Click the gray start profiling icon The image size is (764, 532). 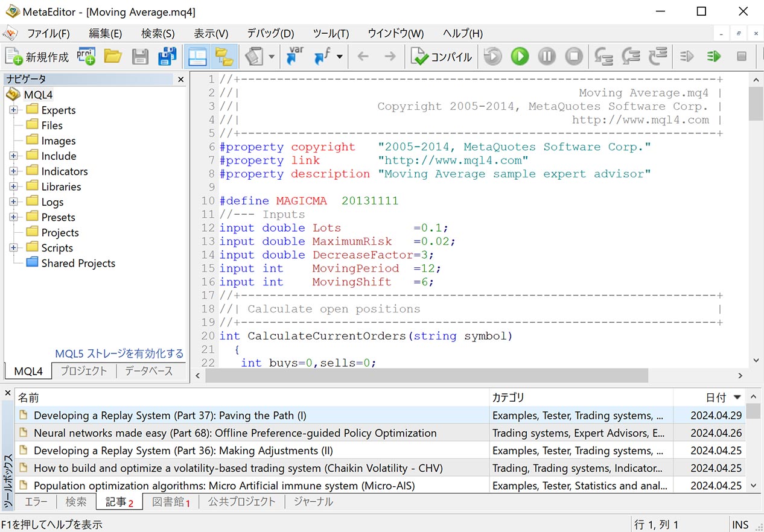point(687,57)
